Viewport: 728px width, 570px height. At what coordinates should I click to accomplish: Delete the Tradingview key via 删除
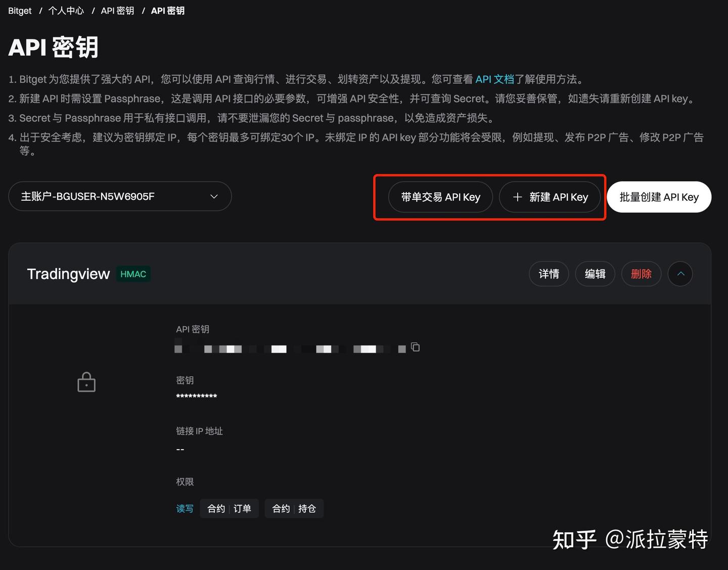(641, 274)
